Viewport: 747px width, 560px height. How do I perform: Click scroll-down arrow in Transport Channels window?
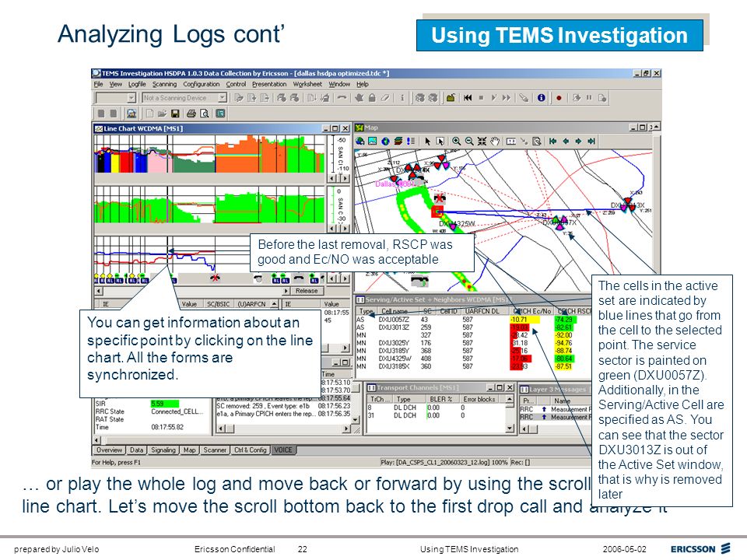(x=510, y=429)
